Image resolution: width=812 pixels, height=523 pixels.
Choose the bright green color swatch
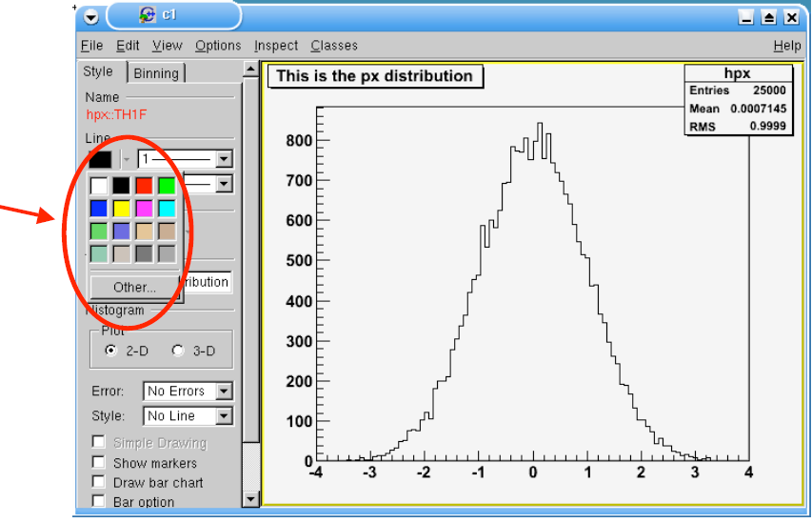[167, 186]
